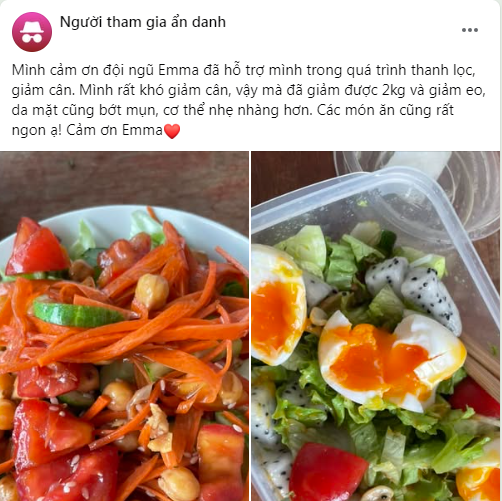Screen dimensions: 502x501
Task: Open the carrot salad photo on the left
Action: click(124, 326)
